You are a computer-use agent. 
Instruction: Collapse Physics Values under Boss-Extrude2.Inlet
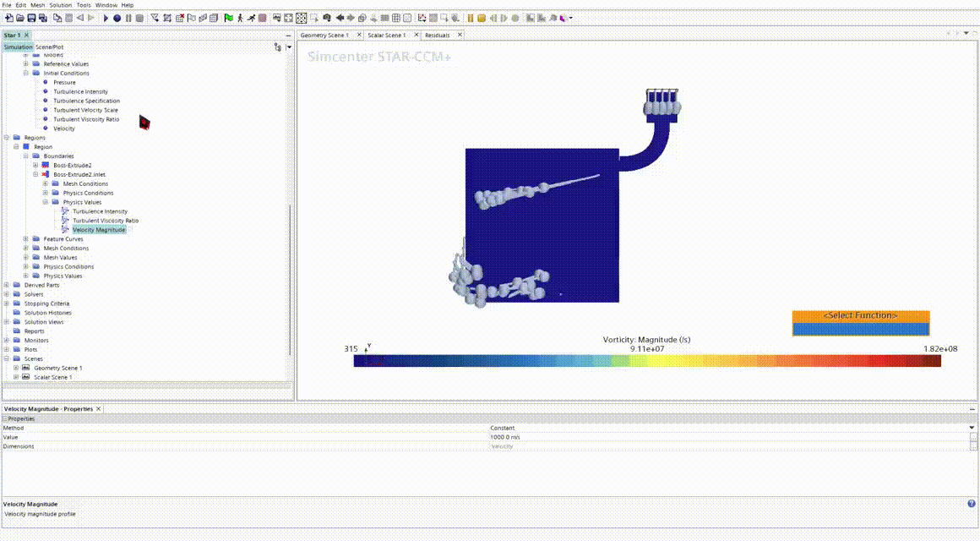(x=45, y=202)
